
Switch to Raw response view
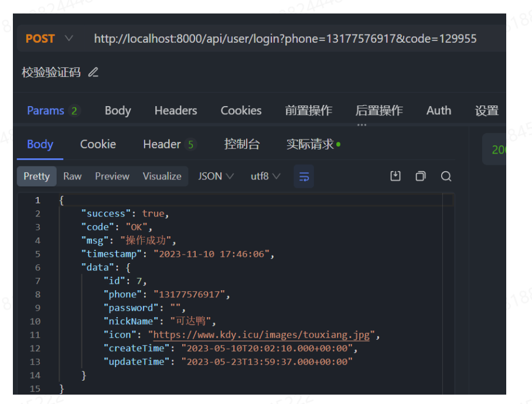pos(73,176)
